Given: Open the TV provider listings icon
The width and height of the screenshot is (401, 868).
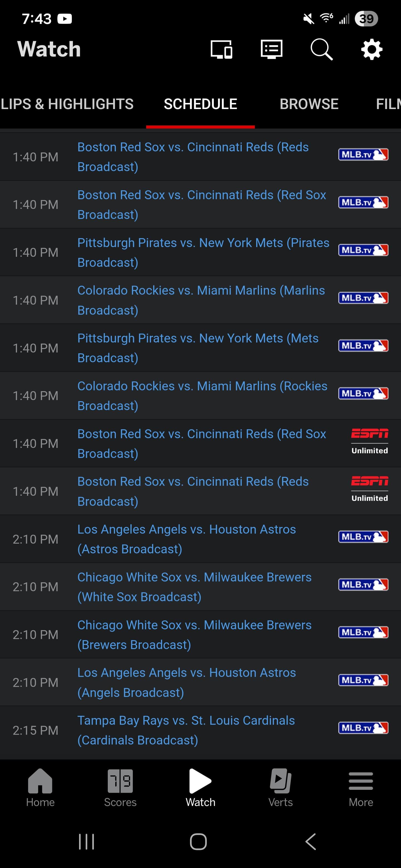Looking at the screenshot, I should [x=272, y=50].
